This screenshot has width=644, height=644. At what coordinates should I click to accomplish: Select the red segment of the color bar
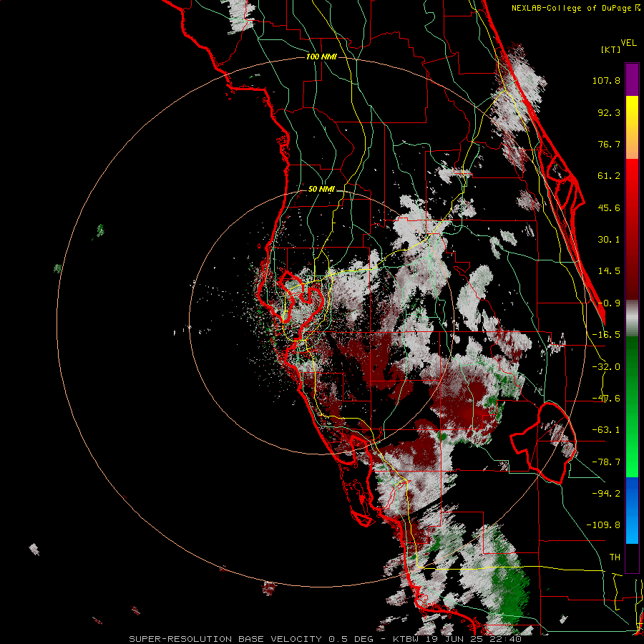click(632, 229)
